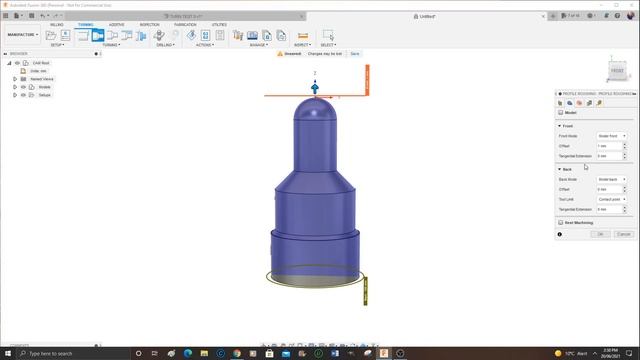This screenshot has height=360, width=640.
Task: Open the Tool Limit dropdown
Action: pos(611,200)
